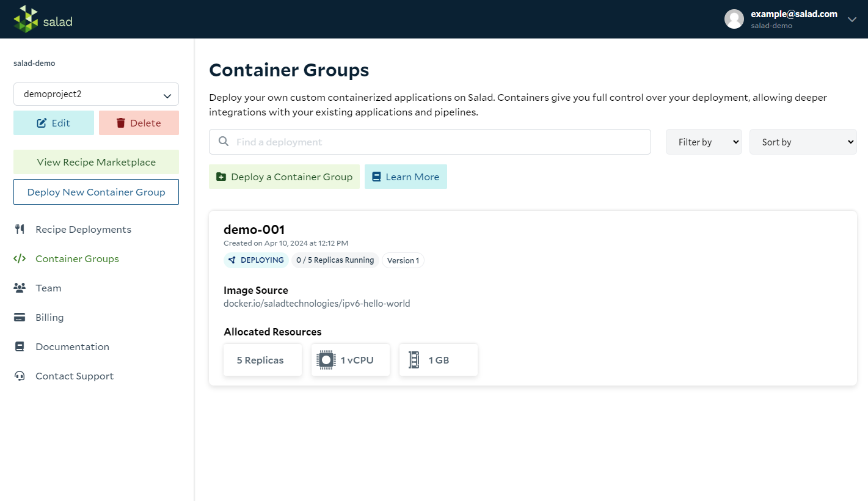Click the example@salad.com account email

click(793, 14)
